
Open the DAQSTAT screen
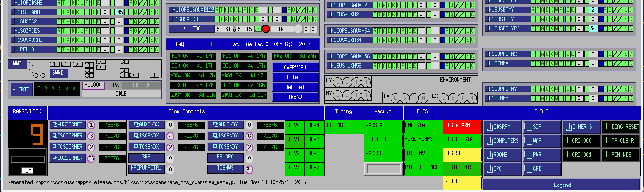click(295, 87)
